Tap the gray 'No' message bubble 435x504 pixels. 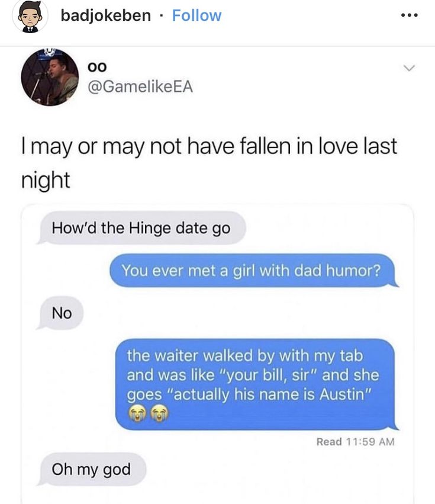[60, 313]
